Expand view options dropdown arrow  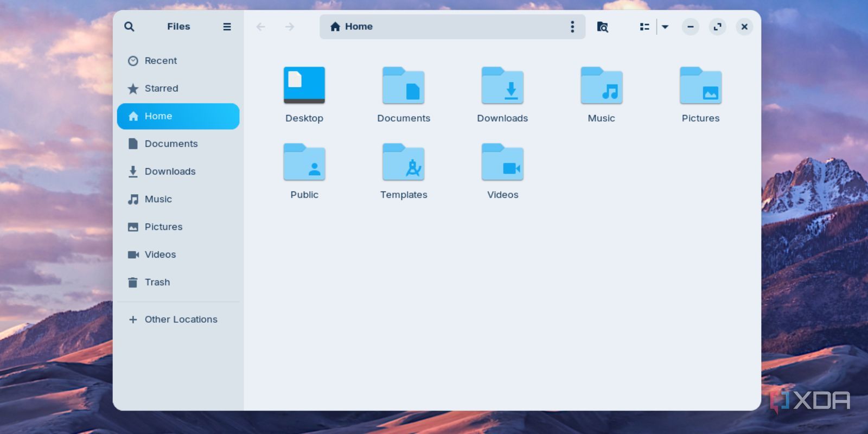click(665, 27)
